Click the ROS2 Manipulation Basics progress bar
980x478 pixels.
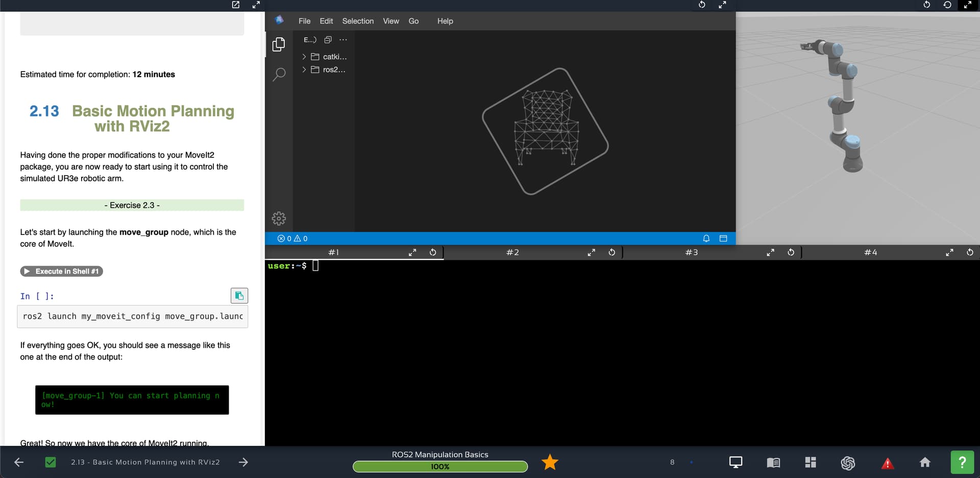pyautogui.click(x=440, y=466)
